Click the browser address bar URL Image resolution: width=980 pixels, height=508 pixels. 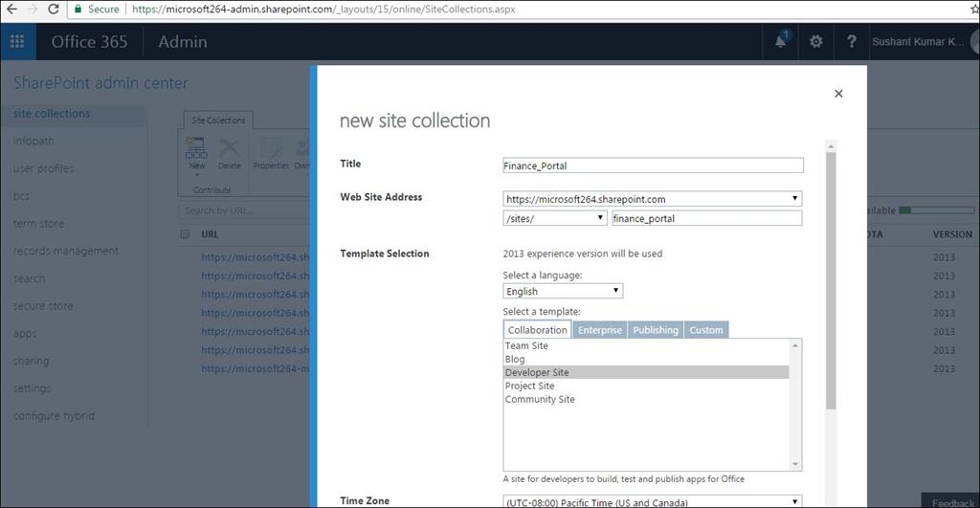(x=323, y=9)
